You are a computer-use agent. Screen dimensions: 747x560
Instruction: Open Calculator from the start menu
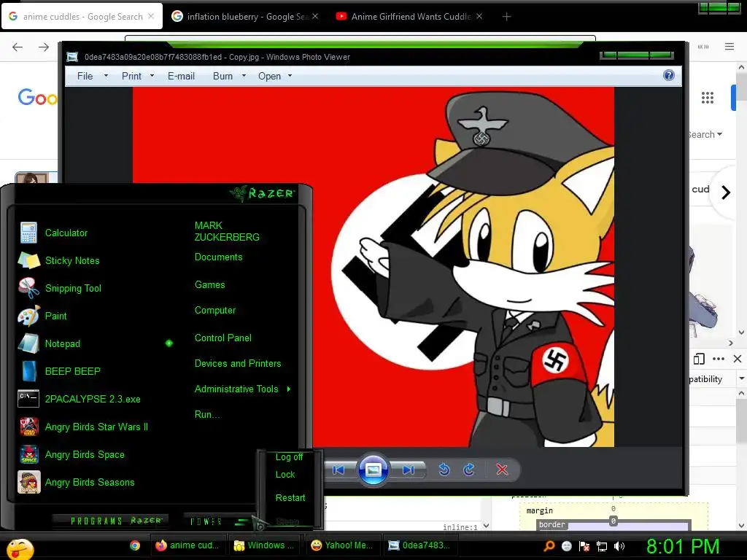(66, 233)
